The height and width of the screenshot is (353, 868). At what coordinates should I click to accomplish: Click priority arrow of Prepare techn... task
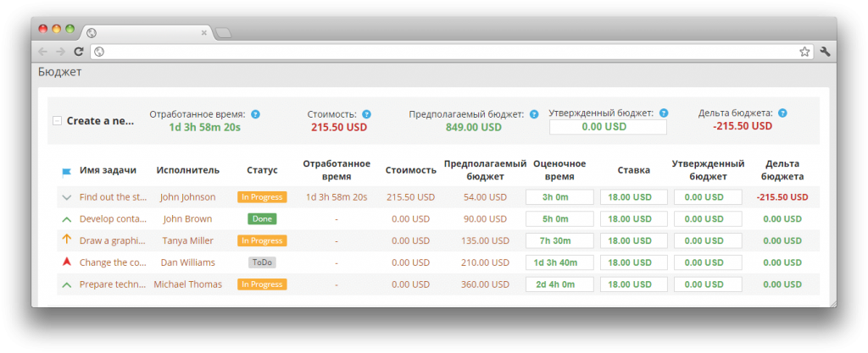click(x=67, y=285)
